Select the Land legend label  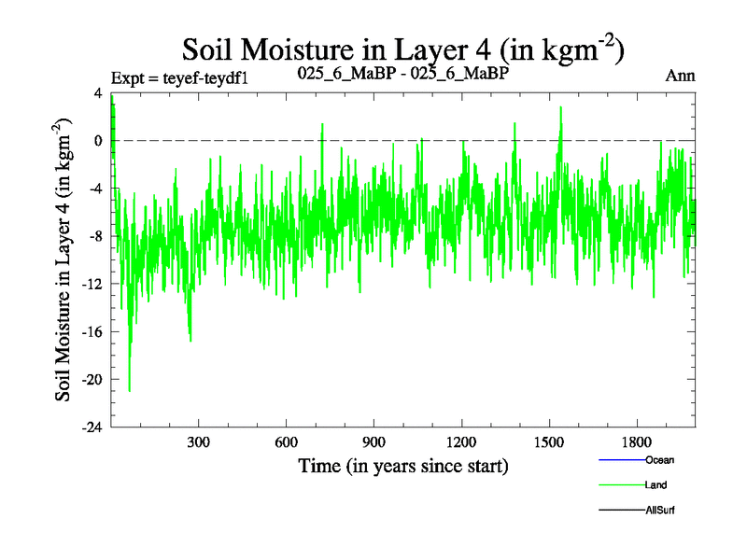point(655,485)
